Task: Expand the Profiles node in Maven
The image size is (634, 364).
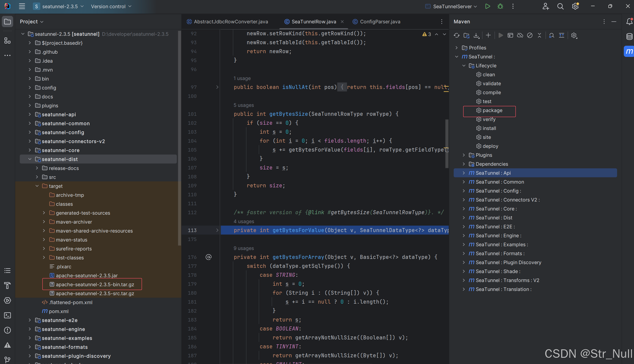Action: [x=457, y=47]
